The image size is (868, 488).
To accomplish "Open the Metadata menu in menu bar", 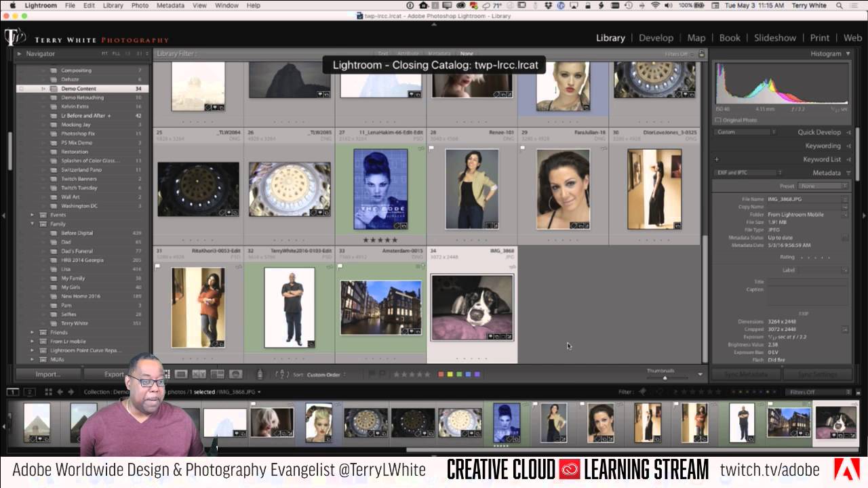I will coord(170,5).
